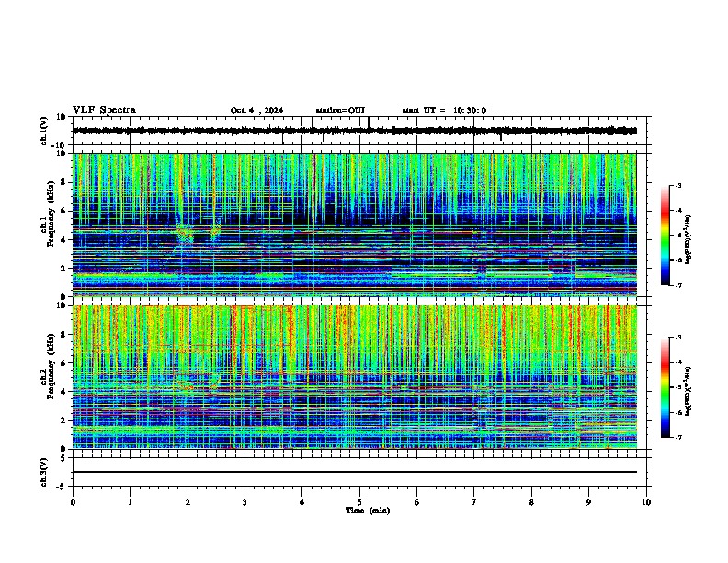Click the "-3" label on ch.1 color scale
Screen dimensions: 728x563
pyautogui.click(x=677, y=185)
